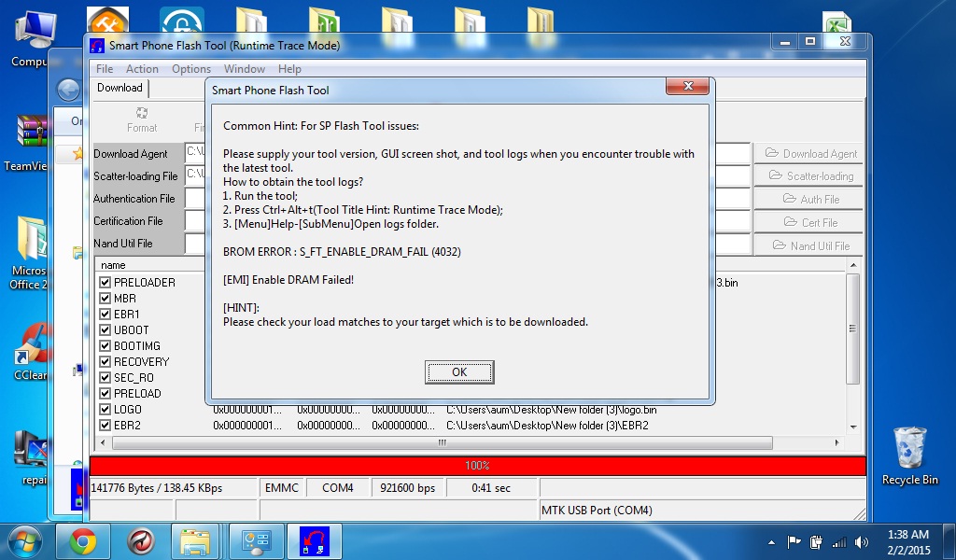Click the network signal tray icon
This screenshot has height=560, width=956.
839,541
